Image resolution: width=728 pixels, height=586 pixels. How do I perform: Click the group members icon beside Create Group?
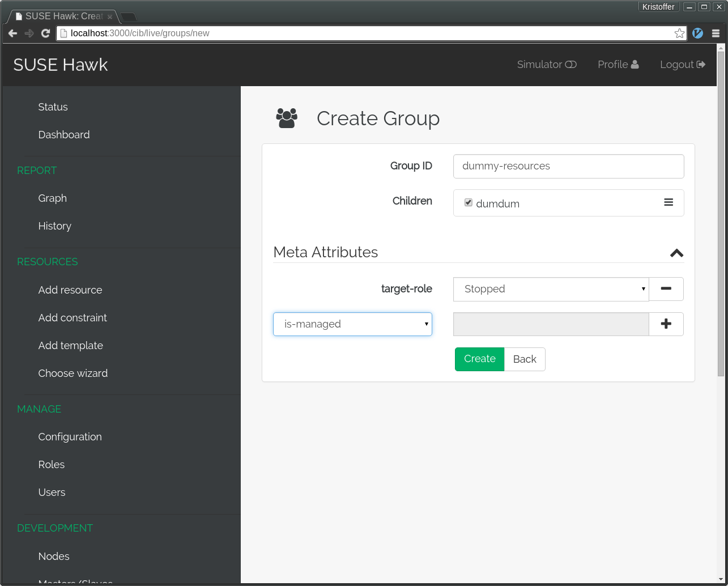(287, 118)
